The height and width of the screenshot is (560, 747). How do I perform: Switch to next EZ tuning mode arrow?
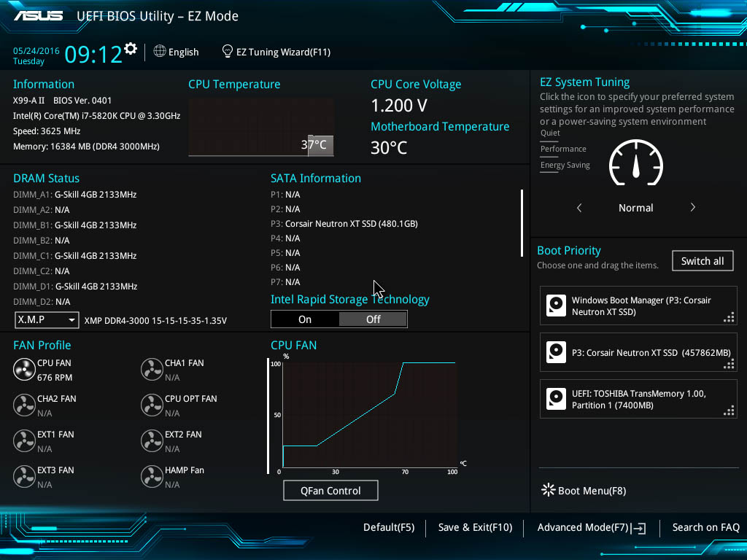point(693,208)
